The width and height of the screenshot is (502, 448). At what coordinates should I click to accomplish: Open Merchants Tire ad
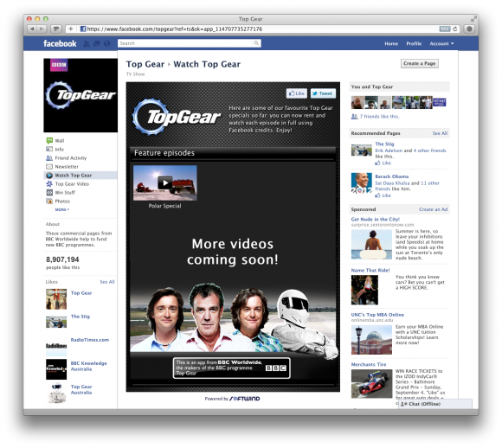point(369,364)
